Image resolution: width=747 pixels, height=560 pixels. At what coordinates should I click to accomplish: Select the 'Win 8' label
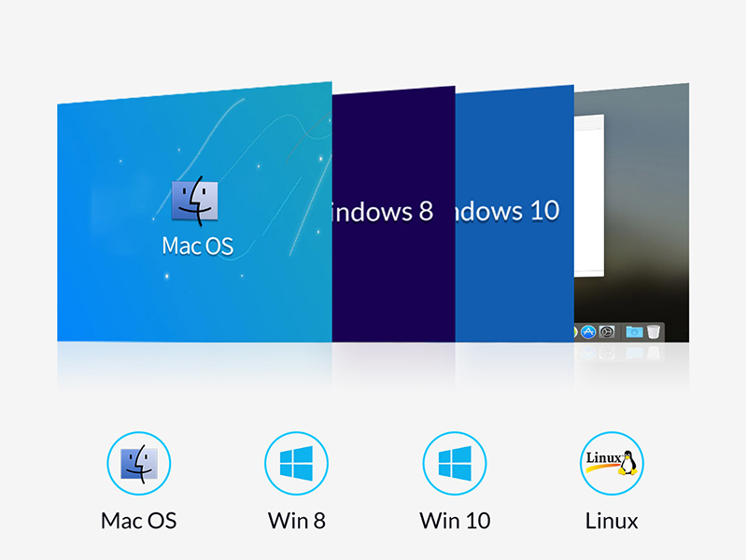click(296, 521)
